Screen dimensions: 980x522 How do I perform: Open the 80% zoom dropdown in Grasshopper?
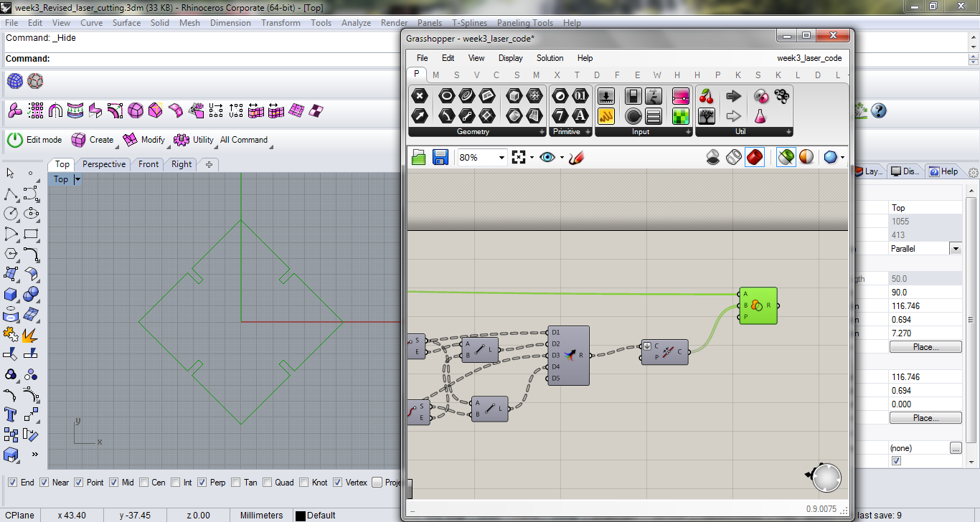(501, 157)
